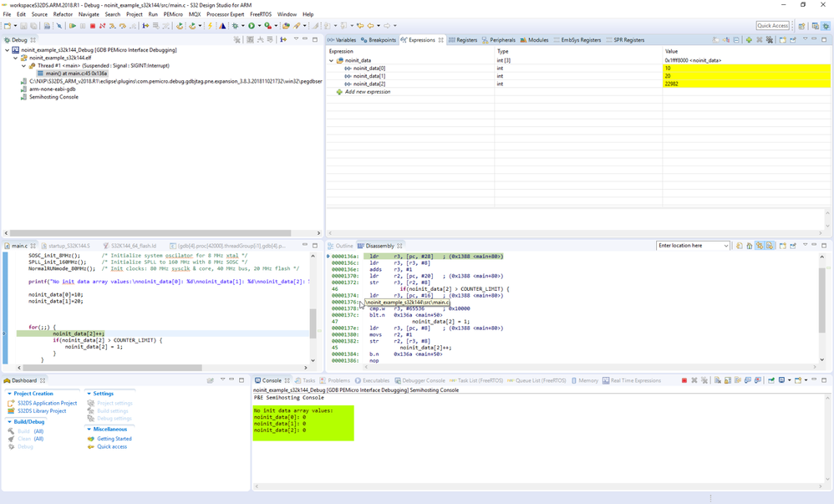Toggle Link with Active Debug Context in Disassembly
Viewport: 834px width, 504px height.
coord(760,246)
